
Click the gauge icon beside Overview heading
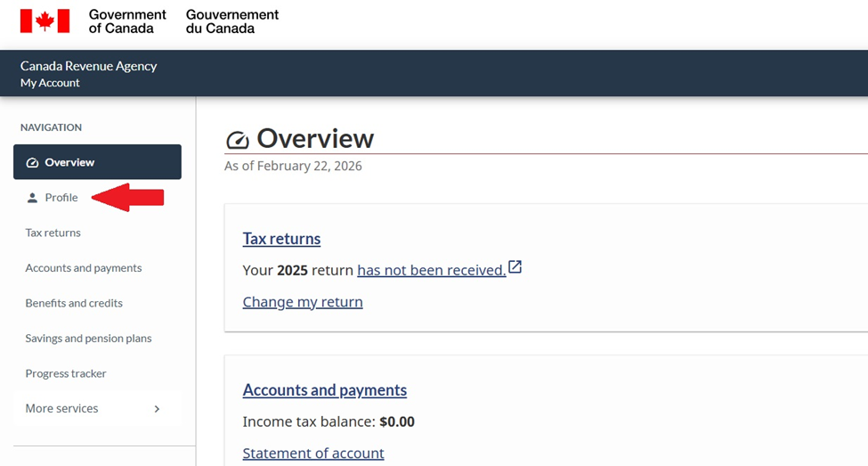point(238,141)
